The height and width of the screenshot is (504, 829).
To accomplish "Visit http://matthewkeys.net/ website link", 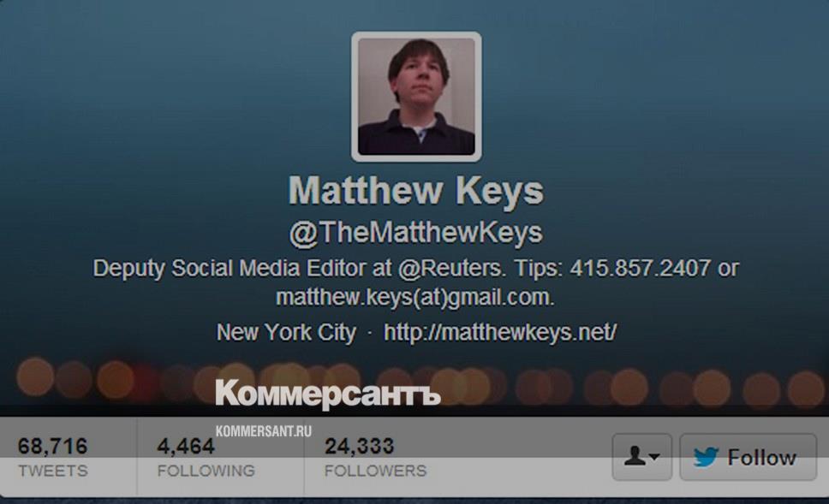I will click(x=500, y=332).
